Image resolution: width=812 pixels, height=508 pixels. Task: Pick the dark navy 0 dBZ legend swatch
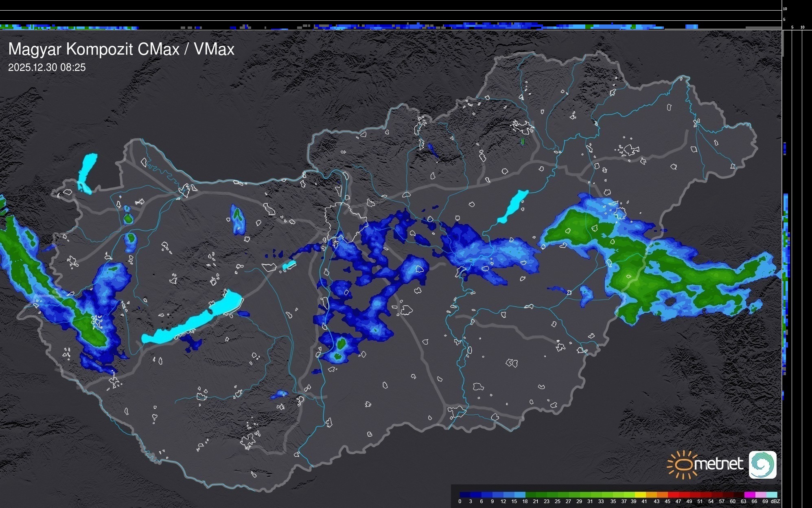coord(465,495)
